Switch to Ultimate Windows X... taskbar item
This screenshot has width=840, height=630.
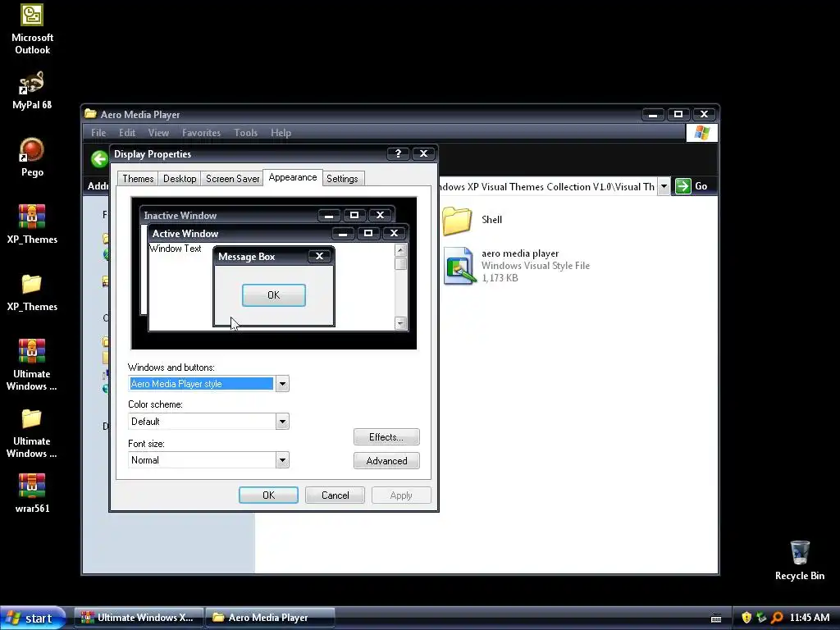point(139,618)
